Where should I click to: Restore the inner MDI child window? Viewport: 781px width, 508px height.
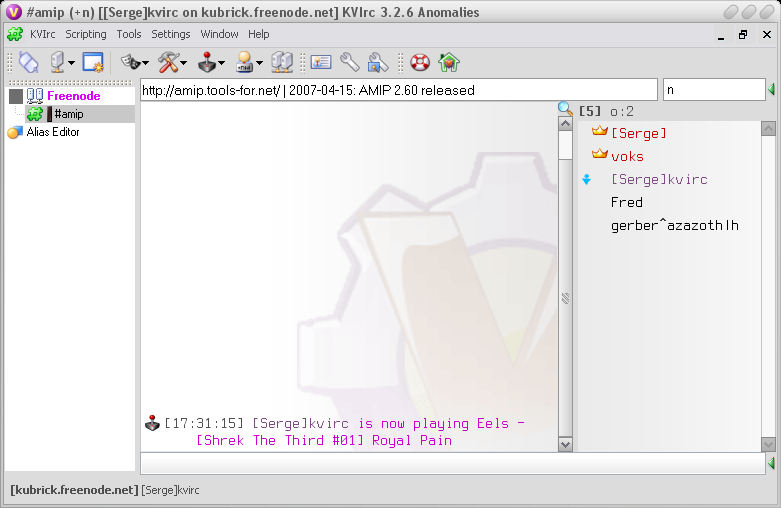(743, 35)
